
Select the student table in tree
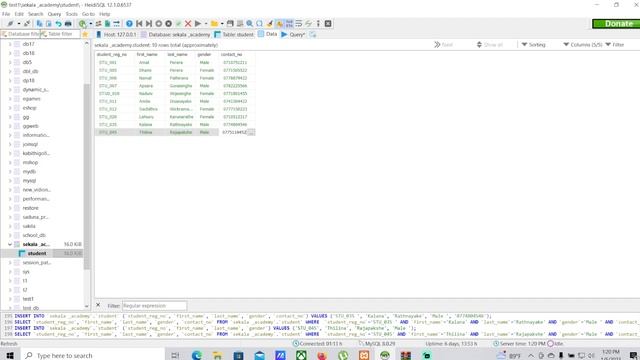(37, 253)
